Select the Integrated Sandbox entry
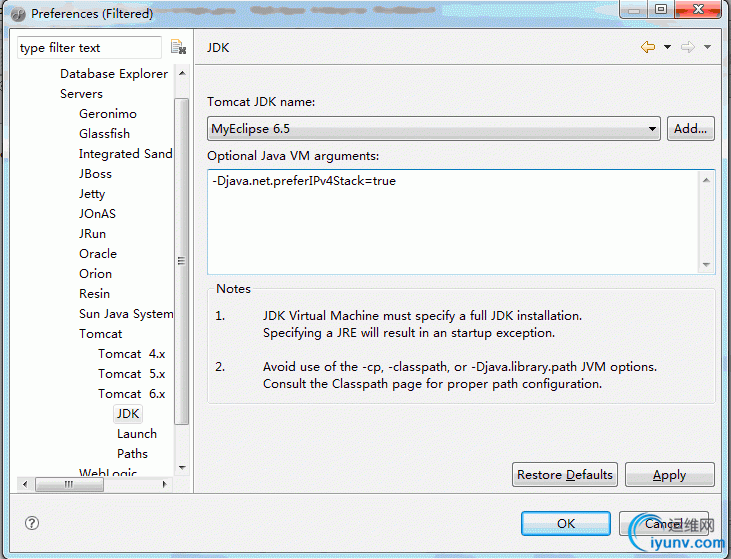731x559 pixels. (125, 154)
